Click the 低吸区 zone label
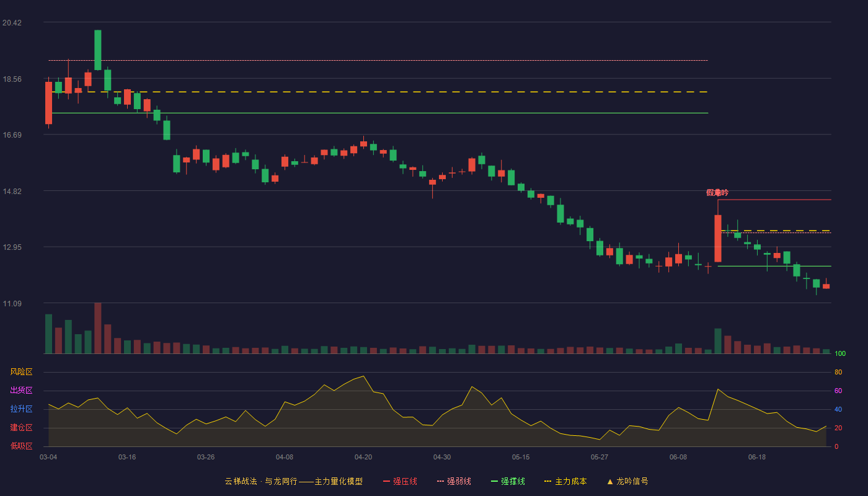 [21, 446]
